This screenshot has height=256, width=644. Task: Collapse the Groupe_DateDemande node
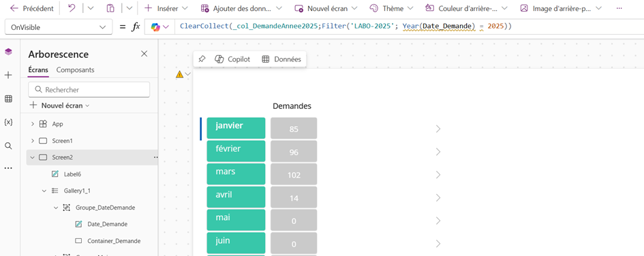(56, 208)
